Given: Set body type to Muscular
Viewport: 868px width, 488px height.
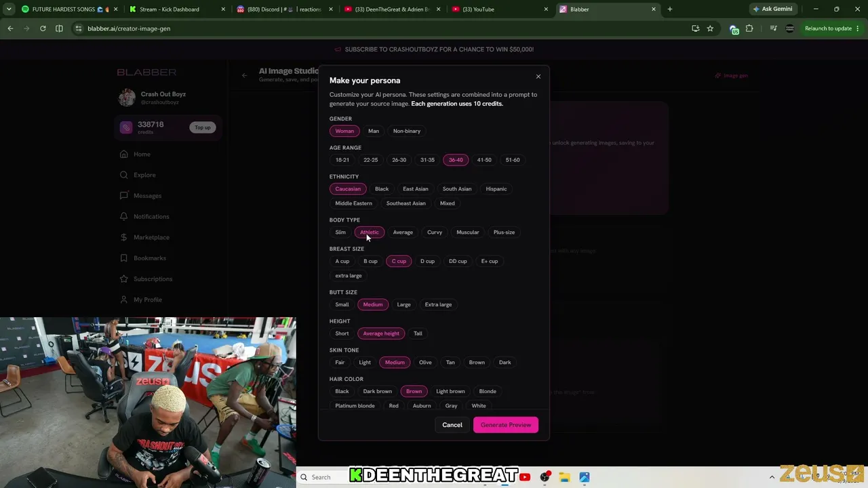Looking at the screenshot, I should pyautogui.click(x=468, y=232).
